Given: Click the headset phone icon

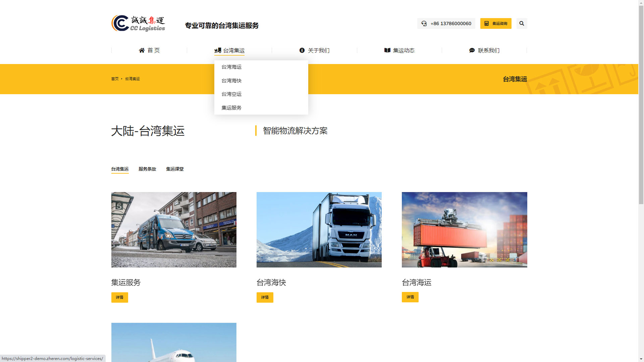Looking at the screenshot, I should [424, 23].
